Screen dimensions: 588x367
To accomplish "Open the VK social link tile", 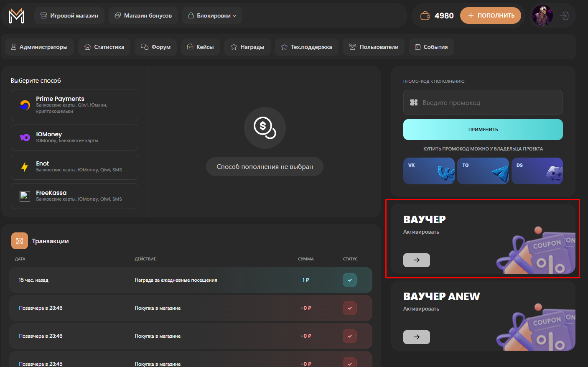I will 429,171.
